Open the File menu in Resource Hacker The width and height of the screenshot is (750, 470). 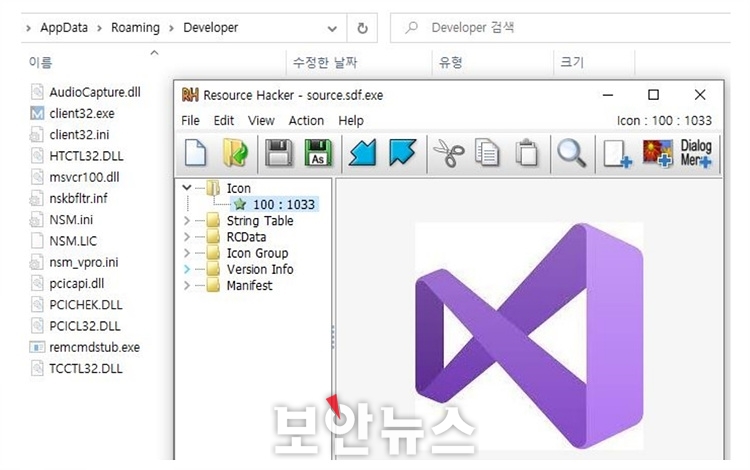[x=190, y=120]
